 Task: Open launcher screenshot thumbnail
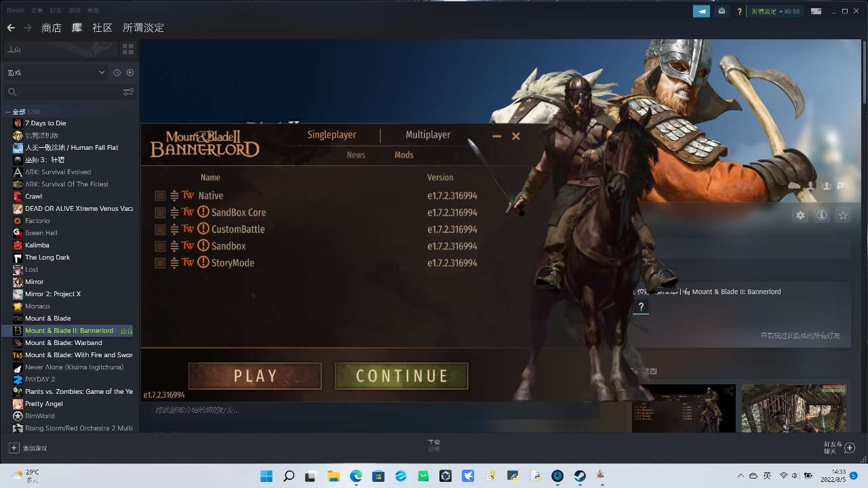(x=684, y=408)
